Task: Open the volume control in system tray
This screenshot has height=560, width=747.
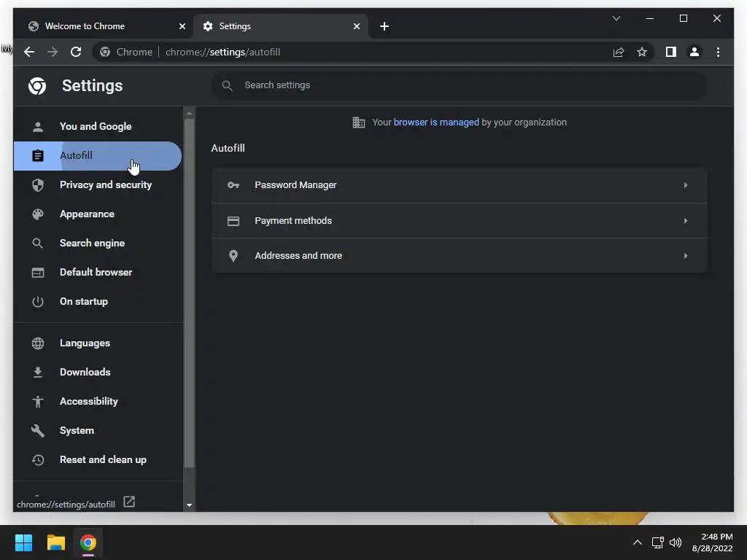Action: pyautogui.click(x=676, y=542)
